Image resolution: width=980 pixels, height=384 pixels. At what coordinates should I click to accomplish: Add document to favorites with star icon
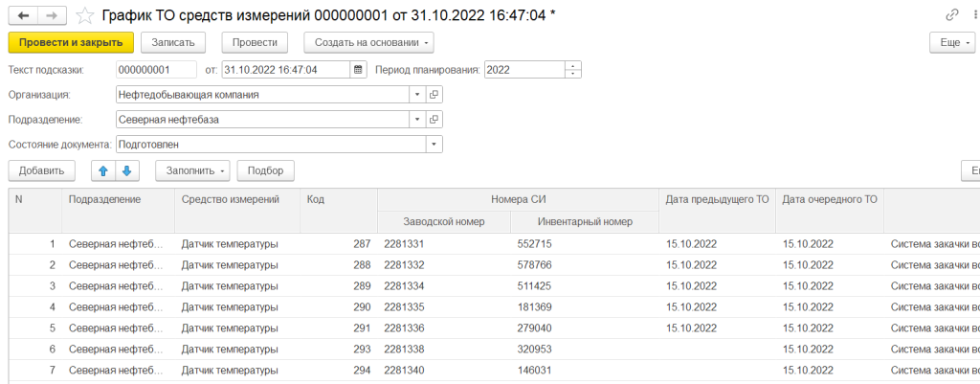click(x=87, y=15)
